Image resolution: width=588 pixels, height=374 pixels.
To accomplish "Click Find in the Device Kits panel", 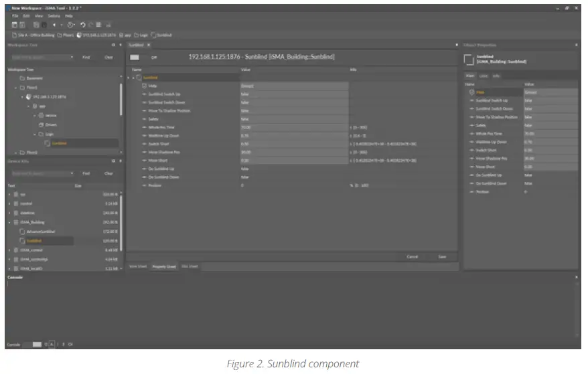I will 86,173.
